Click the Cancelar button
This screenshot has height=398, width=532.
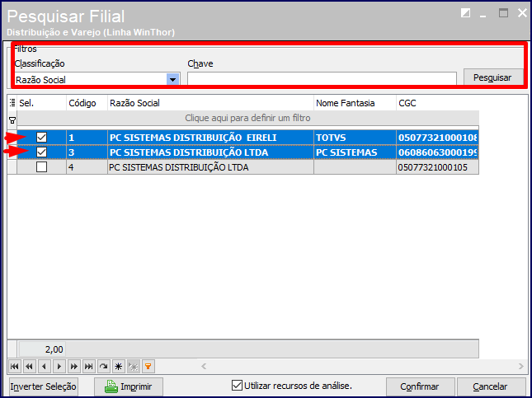492,386
